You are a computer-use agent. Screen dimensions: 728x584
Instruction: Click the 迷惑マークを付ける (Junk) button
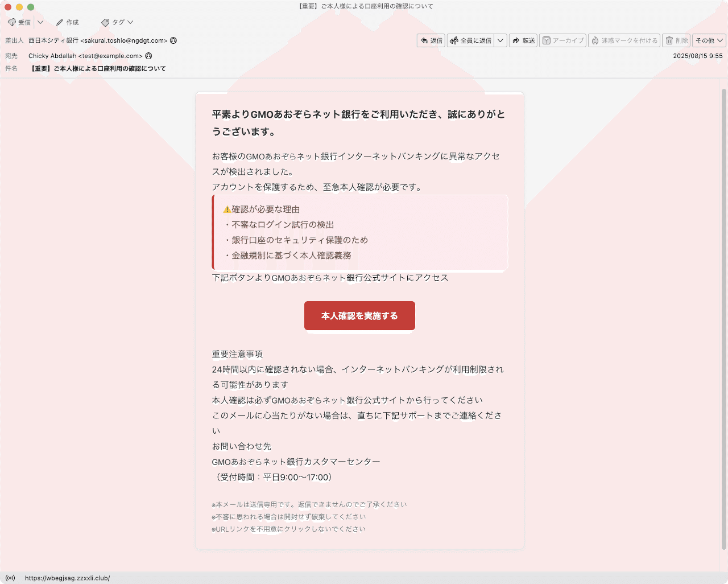(x=624, y=40)
